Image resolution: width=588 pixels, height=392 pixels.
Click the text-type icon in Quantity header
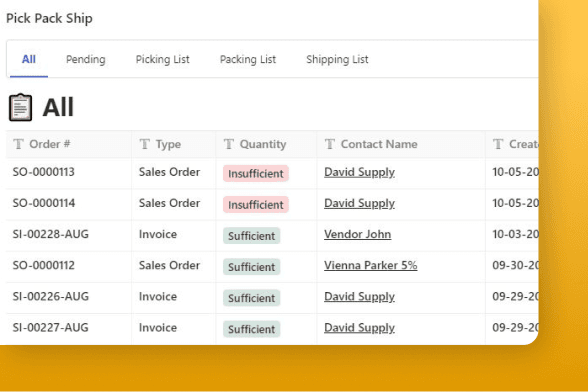coord(229,144)
